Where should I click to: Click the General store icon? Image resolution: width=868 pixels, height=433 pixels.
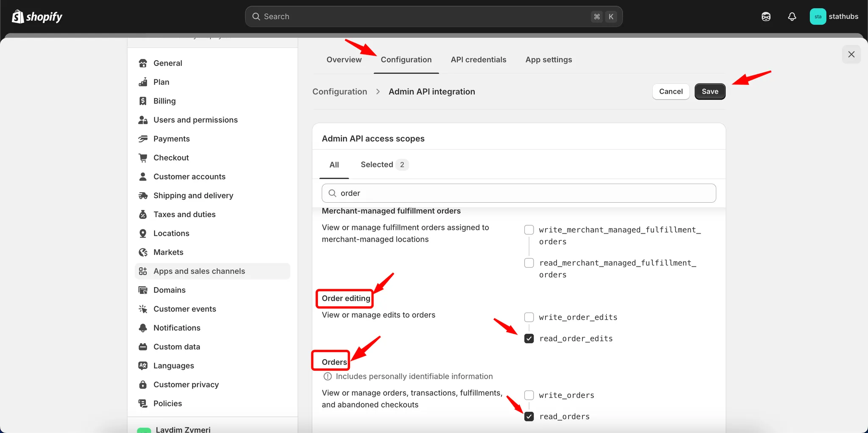[143, 63]
